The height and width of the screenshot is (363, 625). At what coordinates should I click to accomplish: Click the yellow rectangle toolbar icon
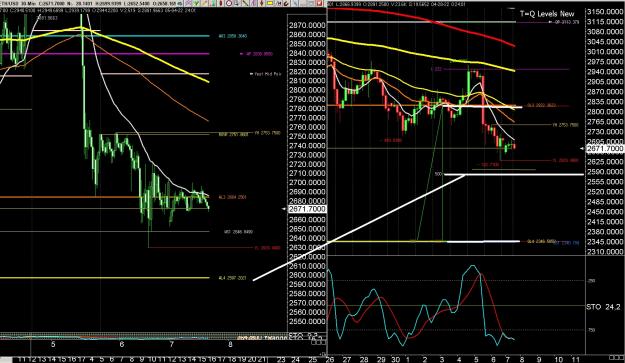(270, 3)
